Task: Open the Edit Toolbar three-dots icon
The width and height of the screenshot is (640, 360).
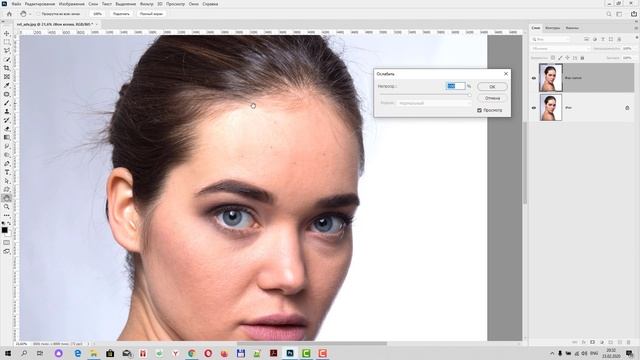Action: click(7, 216)
